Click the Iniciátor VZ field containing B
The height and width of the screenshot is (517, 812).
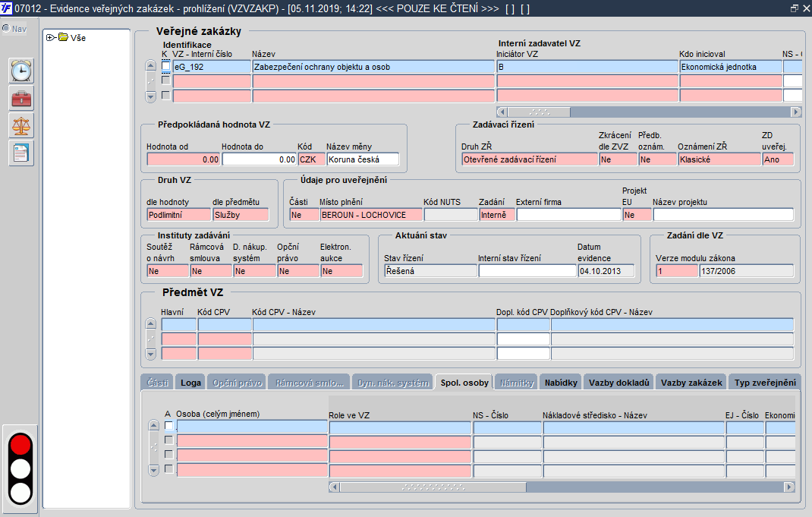click(x=587, y=67)
